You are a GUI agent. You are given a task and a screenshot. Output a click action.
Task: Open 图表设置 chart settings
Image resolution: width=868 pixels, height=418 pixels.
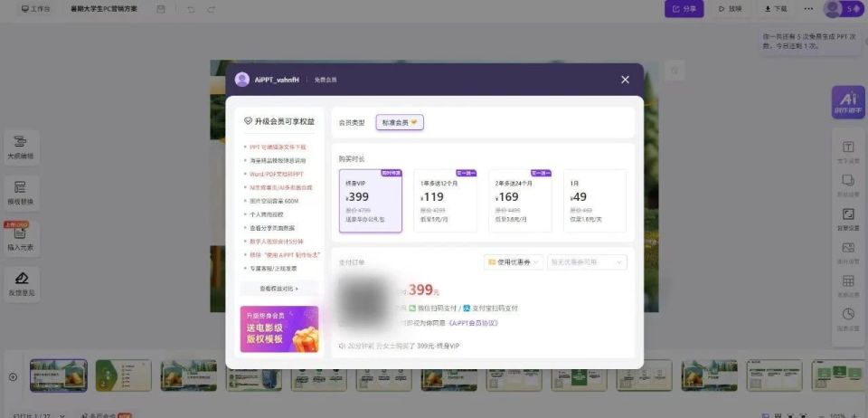point(848,319)
